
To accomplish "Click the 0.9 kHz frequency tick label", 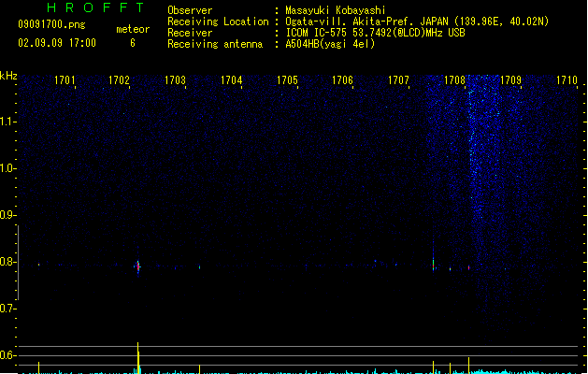I will (x=7, y=215).
